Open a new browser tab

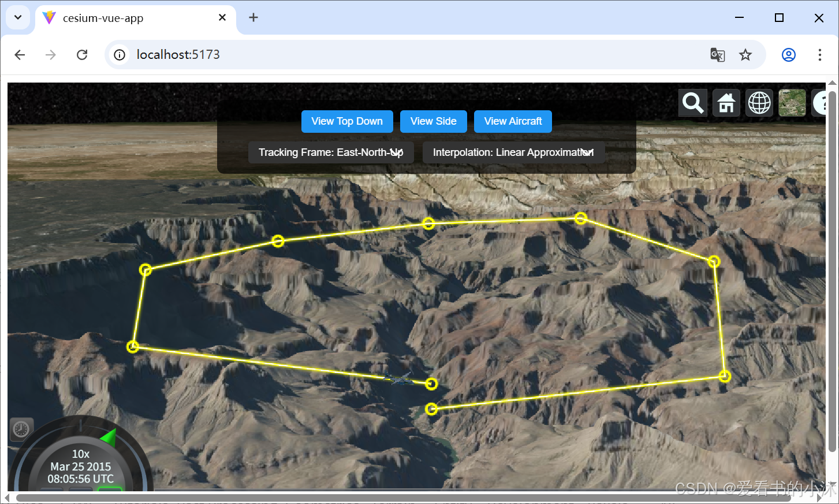pyautogui.click(x=253, y=18)
